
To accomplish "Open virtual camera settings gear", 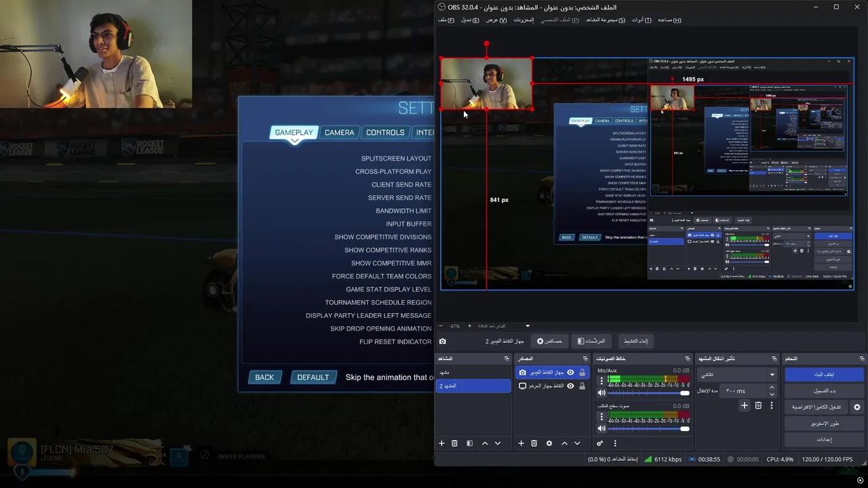I will pos(857,407).
